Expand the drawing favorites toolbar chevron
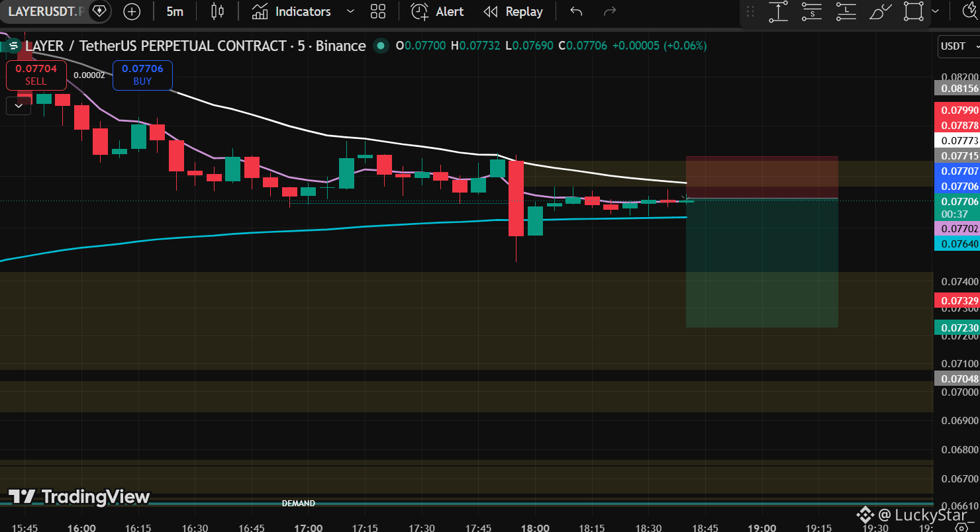980x532 pixels. tap(935, 11)
